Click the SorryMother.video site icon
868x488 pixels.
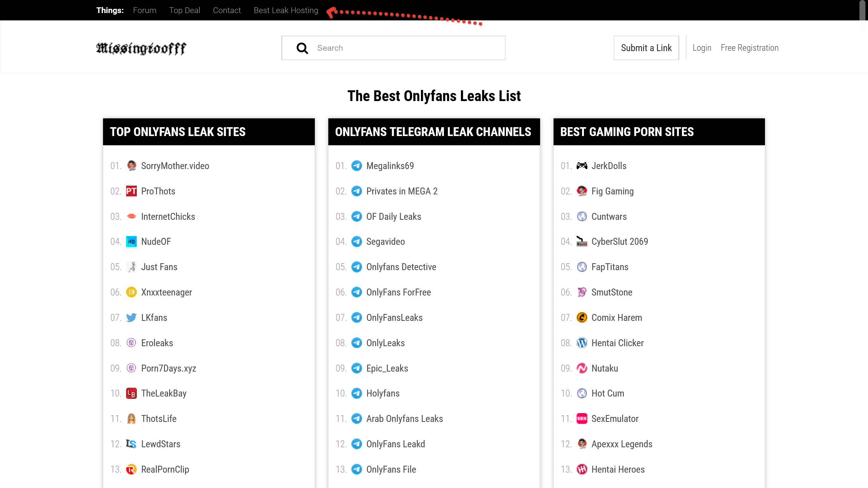coord(131,166)
